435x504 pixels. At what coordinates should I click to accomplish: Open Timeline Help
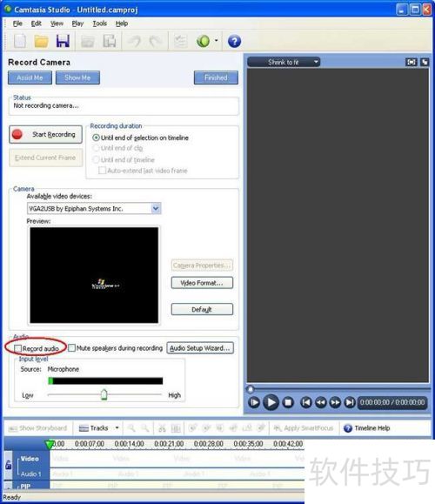click(366, 428)
